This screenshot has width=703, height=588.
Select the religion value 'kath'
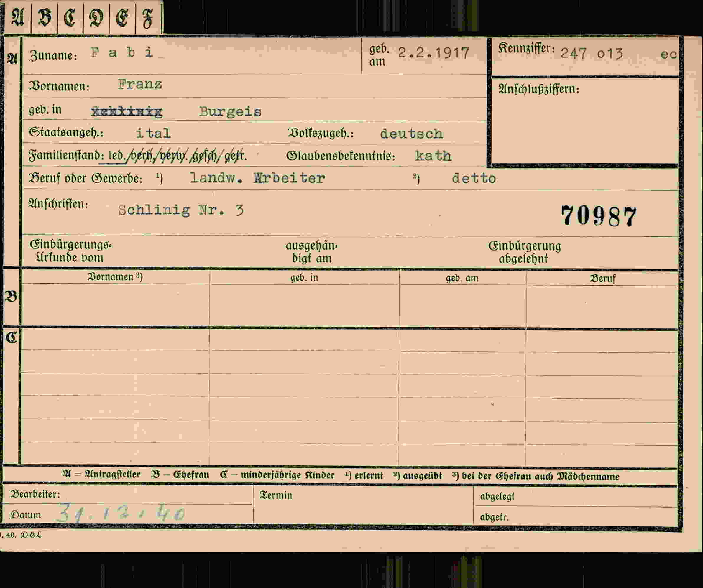click(433, 156)
